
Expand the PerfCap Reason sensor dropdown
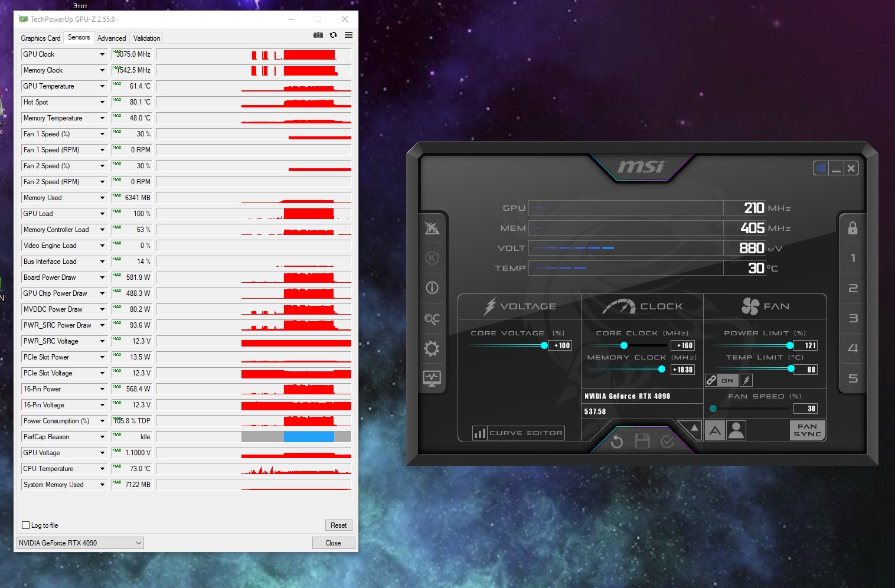click(102, 437)
